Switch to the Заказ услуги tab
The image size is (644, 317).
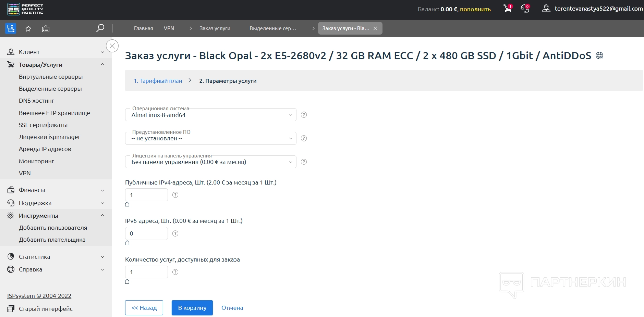pyautogui.click(x=215, y=28)
